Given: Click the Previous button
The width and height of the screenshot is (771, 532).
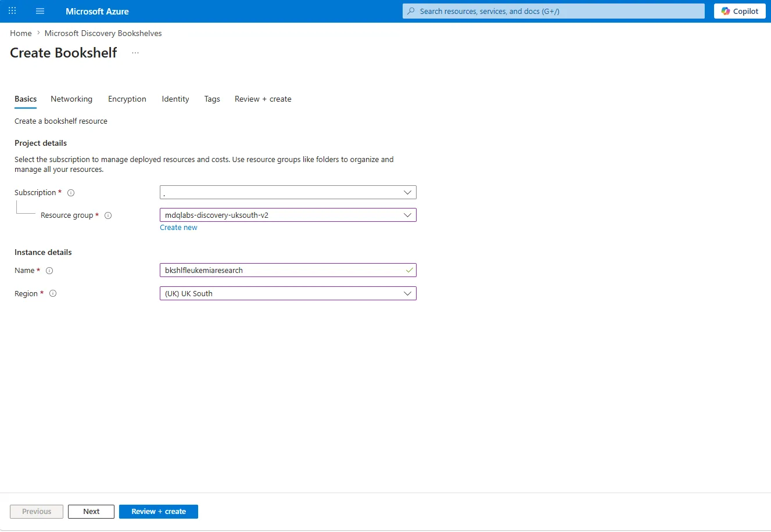Looking at the screenshot, I should coord(37,512).
